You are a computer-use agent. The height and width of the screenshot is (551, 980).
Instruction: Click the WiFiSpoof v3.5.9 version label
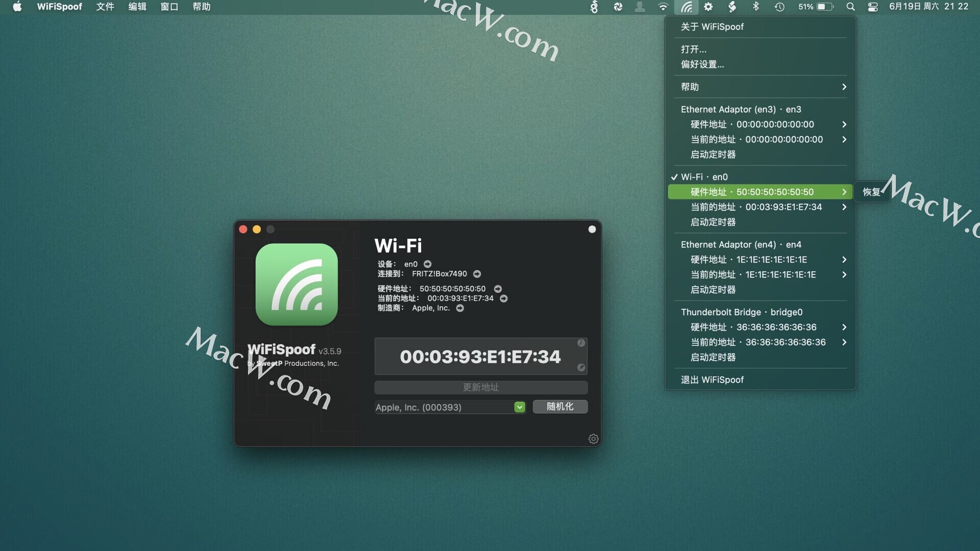[294, 350]
